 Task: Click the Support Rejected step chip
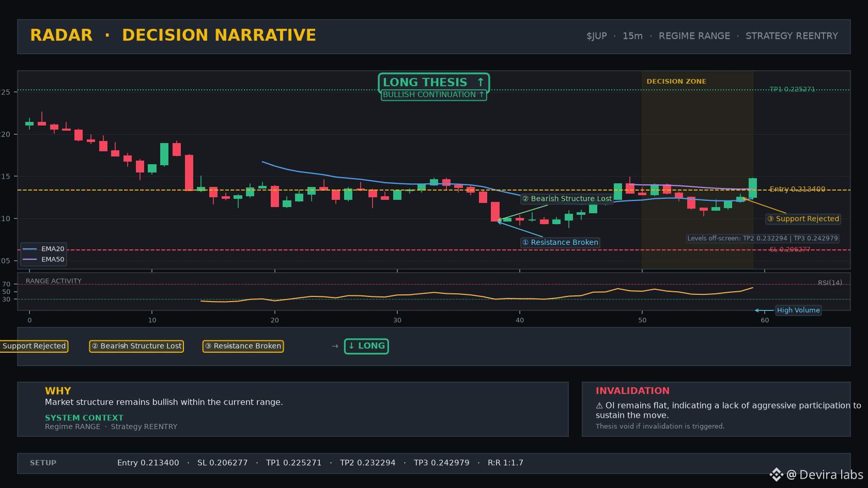click(34, 346)
